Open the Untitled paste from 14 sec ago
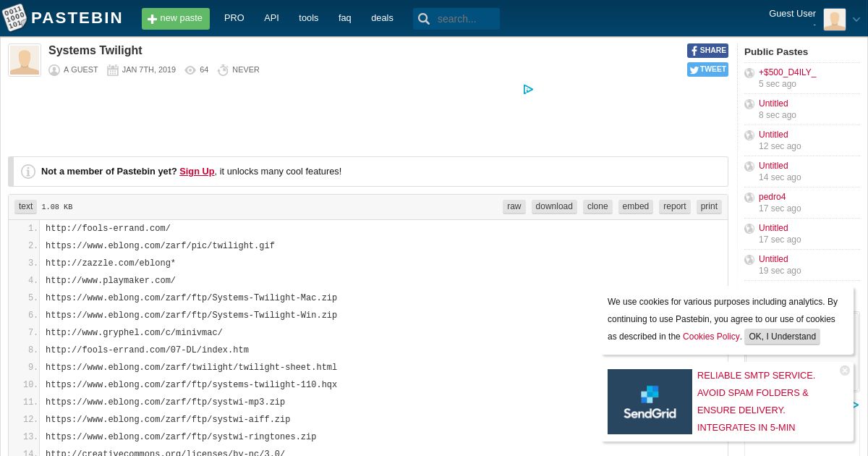 pos(773,166)
